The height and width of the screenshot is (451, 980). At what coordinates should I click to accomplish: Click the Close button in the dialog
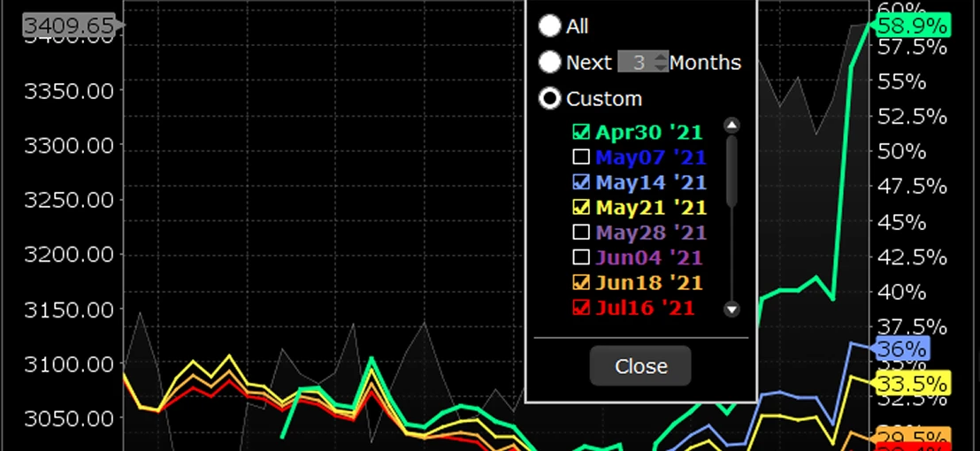640,366
